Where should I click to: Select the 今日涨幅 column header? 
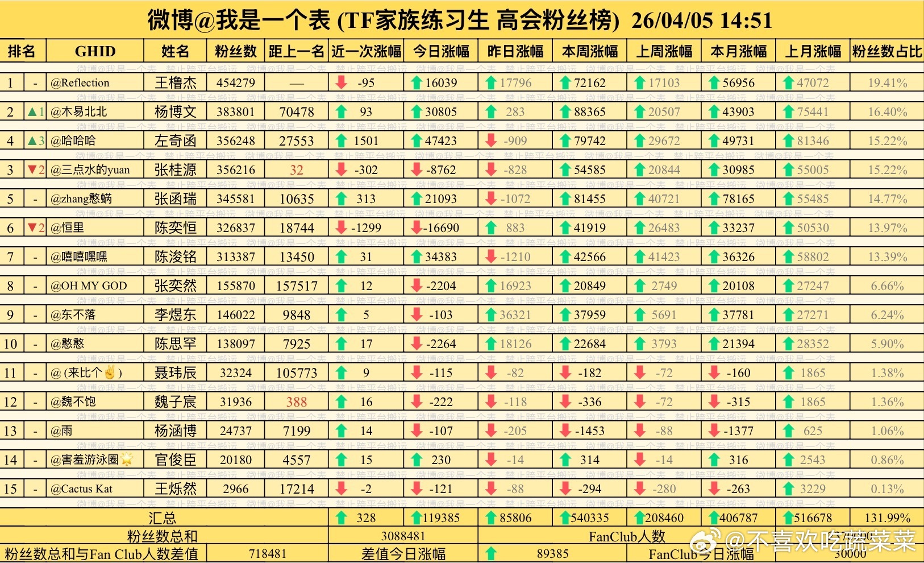(440, 51)
